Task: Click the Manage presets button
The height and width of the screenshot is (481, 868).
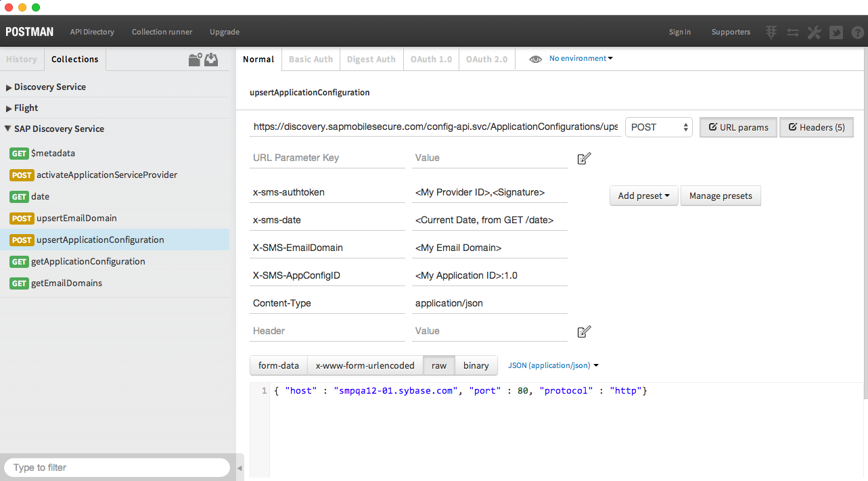Action: point(721,196)
